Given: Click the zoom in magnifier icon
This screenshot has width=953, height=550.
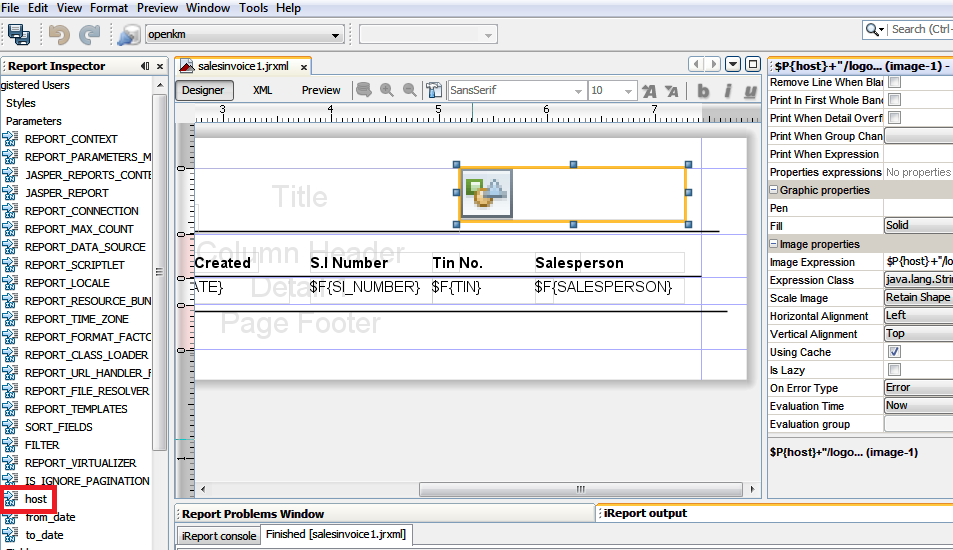Looking at the screenshot, I should [x=387, y=90].
